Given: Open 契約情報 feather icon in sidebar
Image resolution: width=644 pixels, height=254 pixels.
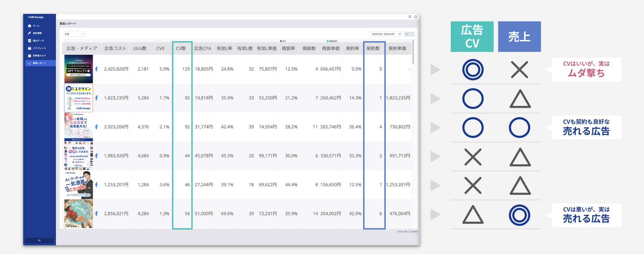Looking at the screenshot, I should tap(29, 33).
